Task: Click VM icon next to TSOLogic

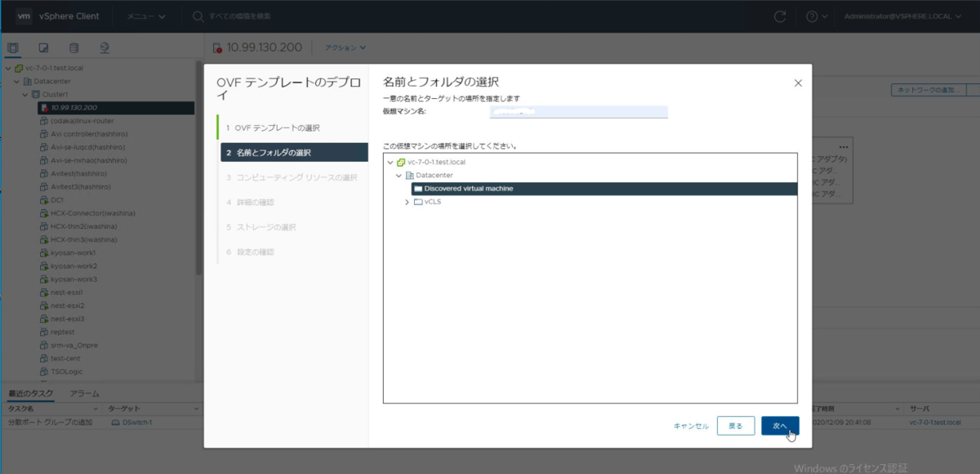Action: coord(45,371)
